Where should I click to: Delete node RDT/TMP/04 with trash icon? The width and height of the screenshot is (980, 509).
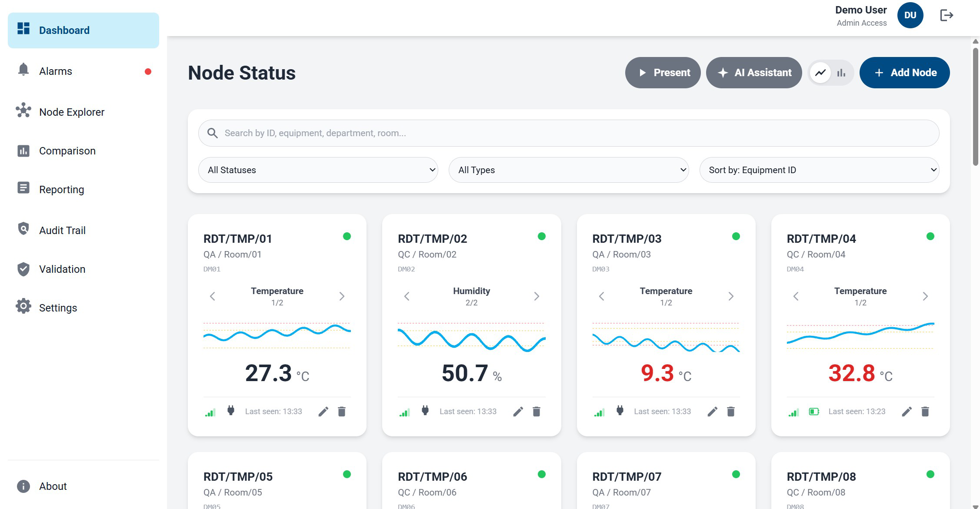[x=925, y=412]
